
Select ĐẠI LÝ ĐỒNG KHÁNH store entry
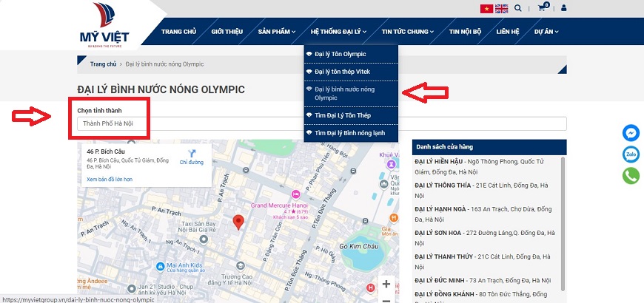(485, 297)
